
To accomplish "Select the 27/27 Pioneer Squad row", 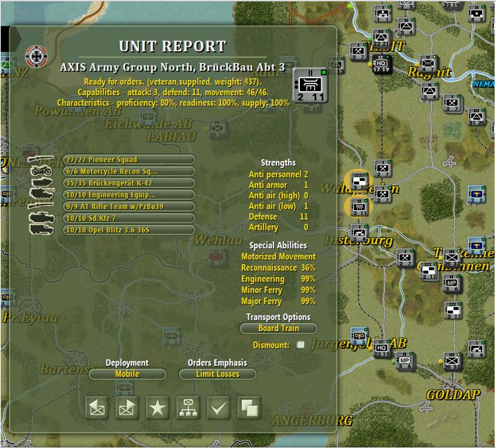I will 129,160.
